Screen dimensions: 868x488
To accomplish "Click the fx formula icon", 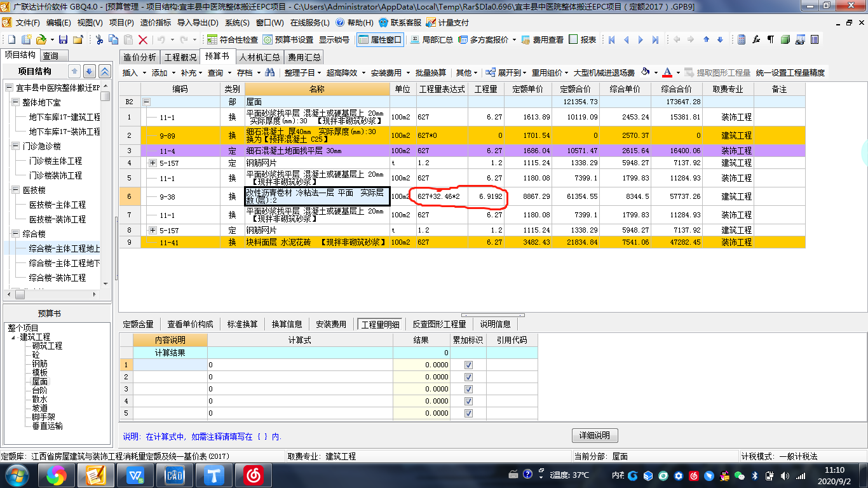I will [756, 39].
